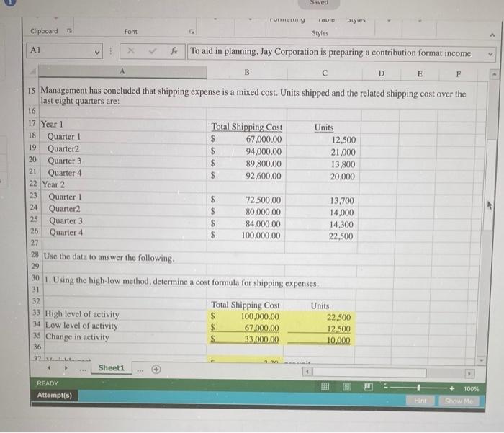Screen dimensions: 504x433
Task: Click the zoom in plus icon
Action: point(452,388)
